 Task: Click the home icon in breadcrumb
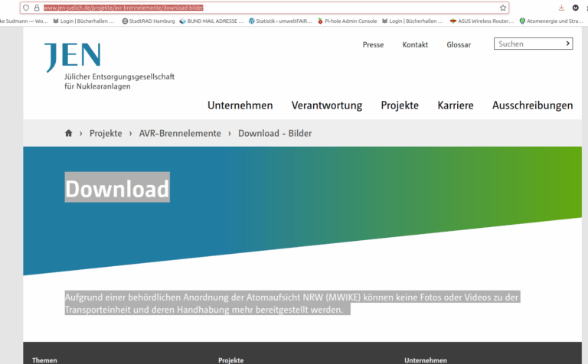pos(68,133)
